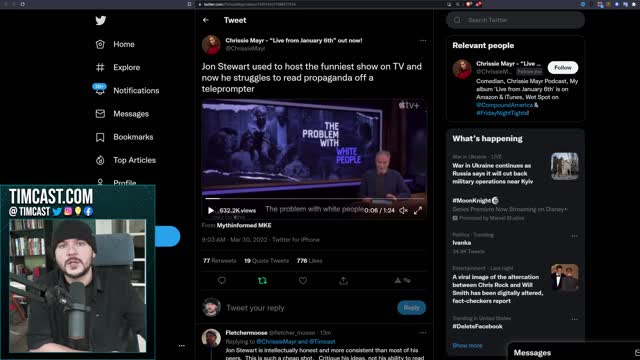
Task: Go to Home in sidebar
Action: click(124, 44)
